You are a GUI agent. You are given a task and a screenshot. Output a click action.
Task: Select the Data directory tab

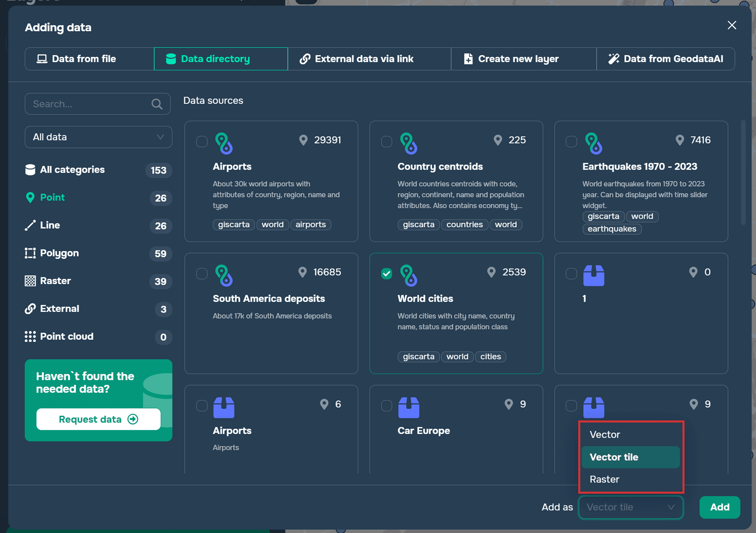(x=221, y=58)
